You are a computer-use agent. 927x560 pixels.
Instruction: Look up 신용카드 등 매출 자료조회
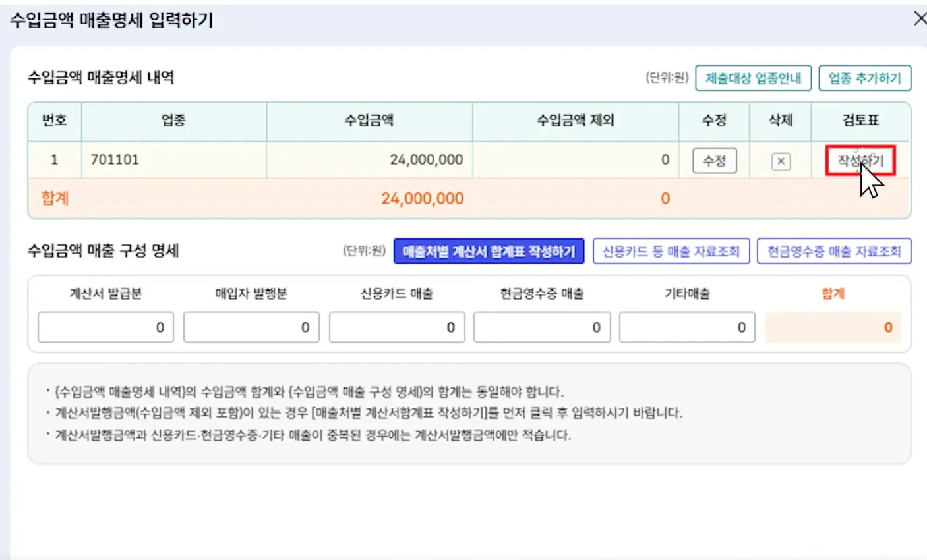point(671,251)
